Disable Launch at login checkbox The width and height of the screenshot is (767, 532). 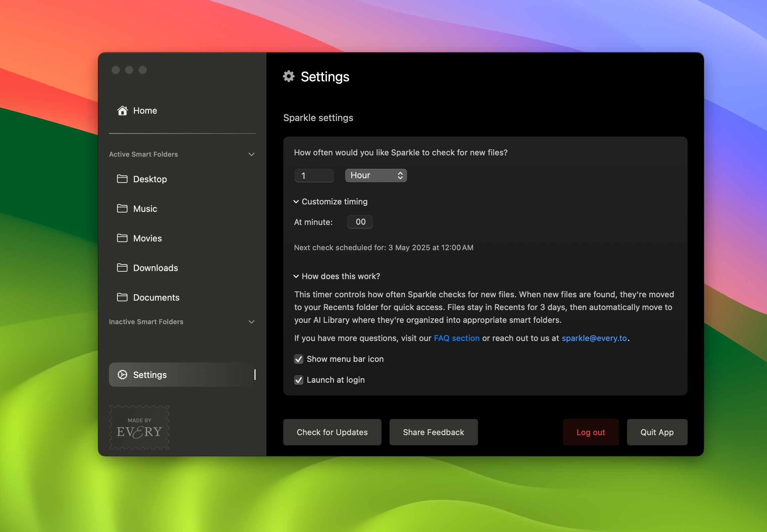[x=299, y=380]
